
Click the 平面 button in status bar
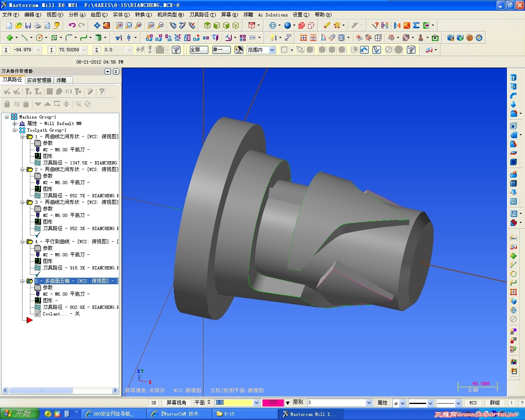pos(200,403)
